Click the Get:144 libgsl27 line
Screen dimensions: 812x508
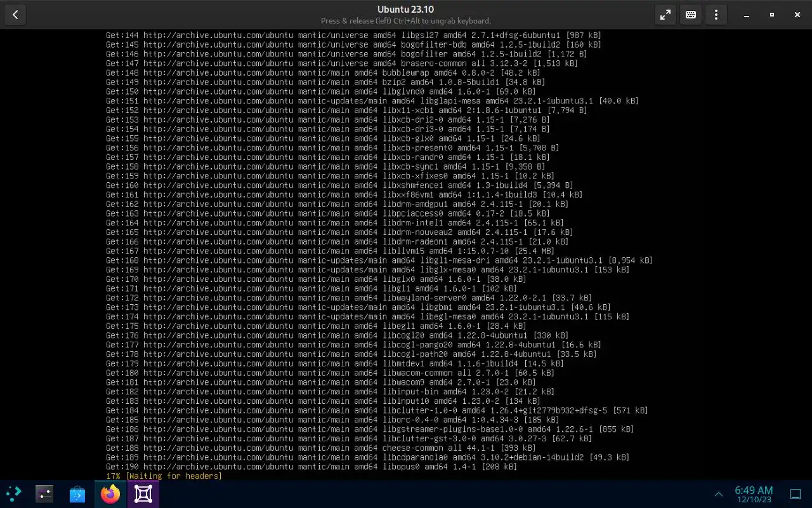(353, 36)
